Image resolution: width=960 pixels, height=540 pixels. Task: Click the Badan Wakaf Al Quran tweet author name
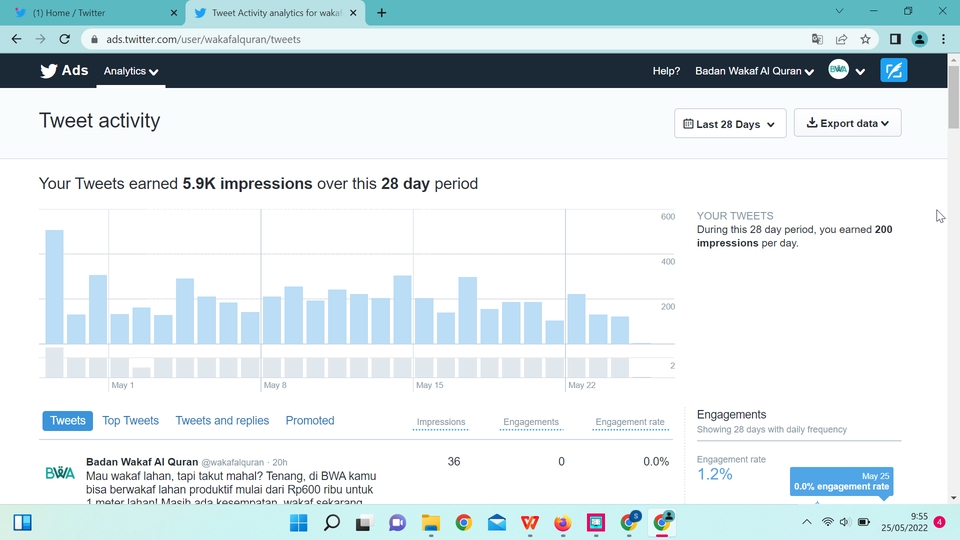[x=142, y=462]
